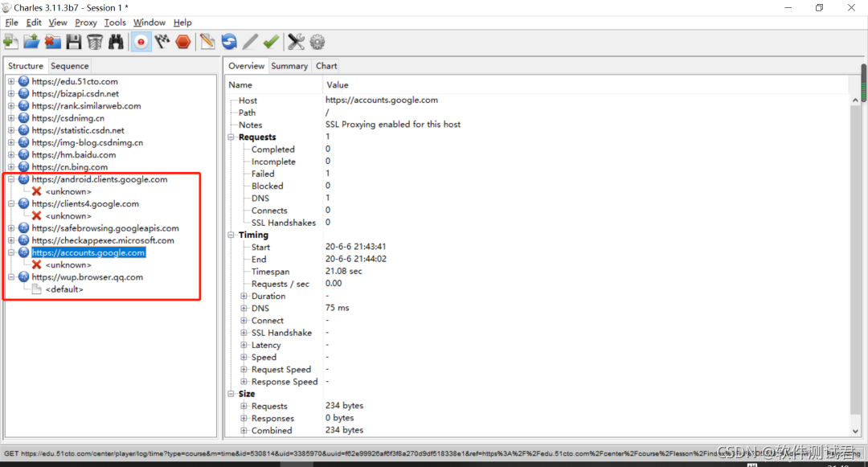Click the Validate green checkmark icon
The image size is (868, 467).
(271, 42)
